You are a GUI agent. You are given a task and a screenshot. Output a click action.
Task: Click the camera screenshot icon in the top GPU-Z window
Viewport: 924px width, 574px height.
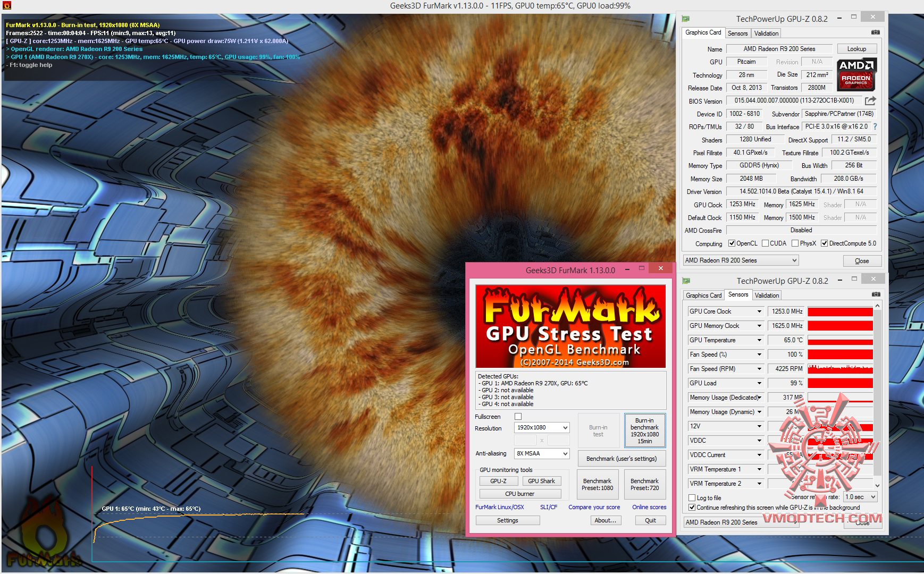coord(875,32)
